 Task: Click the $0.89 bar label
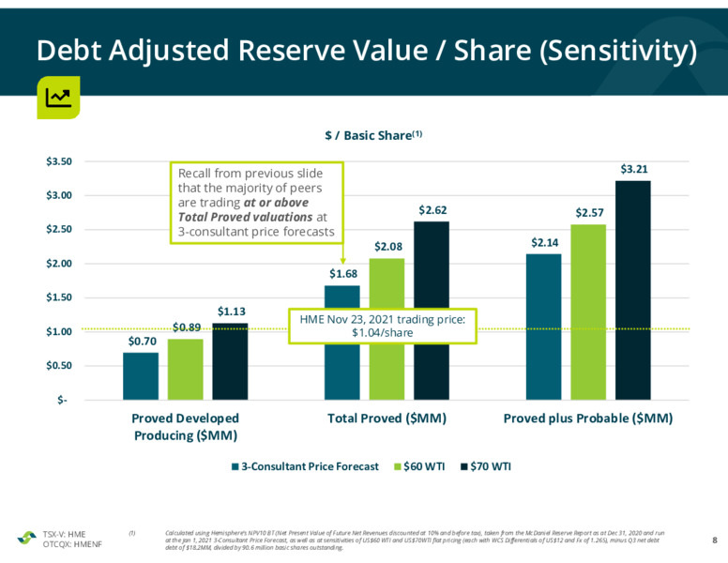coord(187,327)
